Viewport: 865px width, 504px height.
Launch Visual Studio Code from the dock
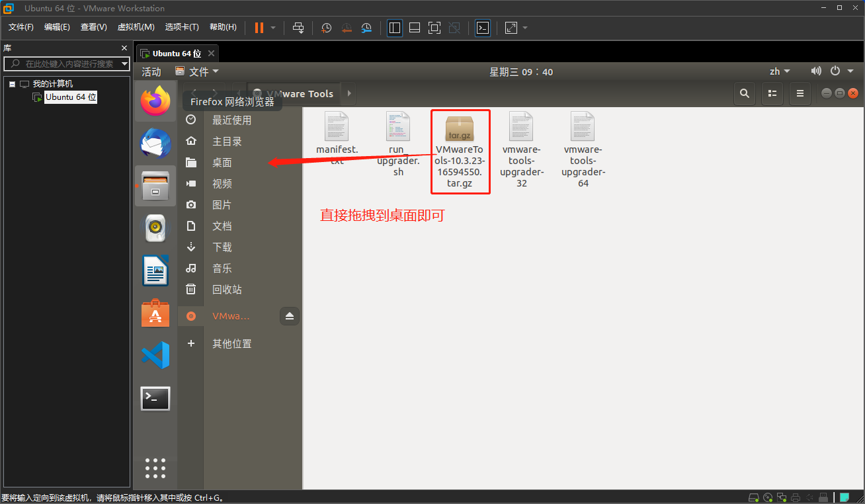pos(155,356)
